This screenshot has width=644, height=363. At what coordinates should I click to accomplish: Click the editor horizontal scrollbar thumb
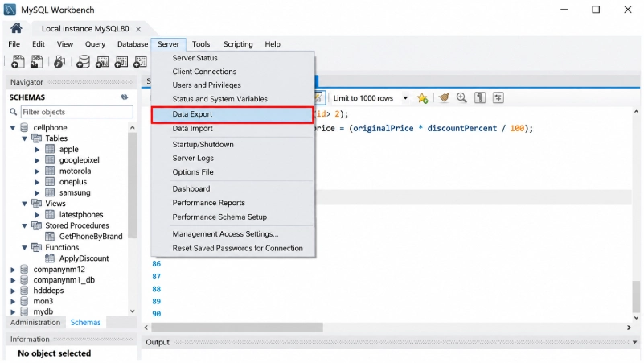[x=237, y=328]
